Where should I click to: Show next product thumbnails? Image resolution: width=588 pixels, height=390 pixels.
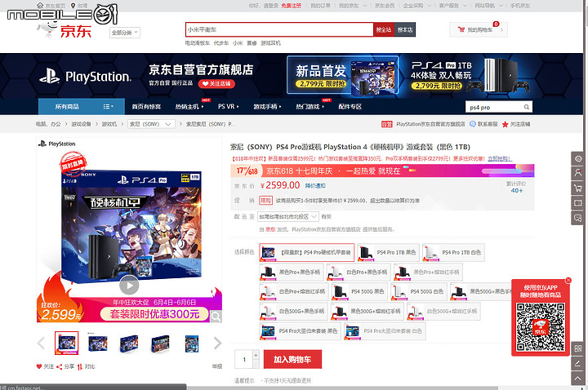coord(217,343)
